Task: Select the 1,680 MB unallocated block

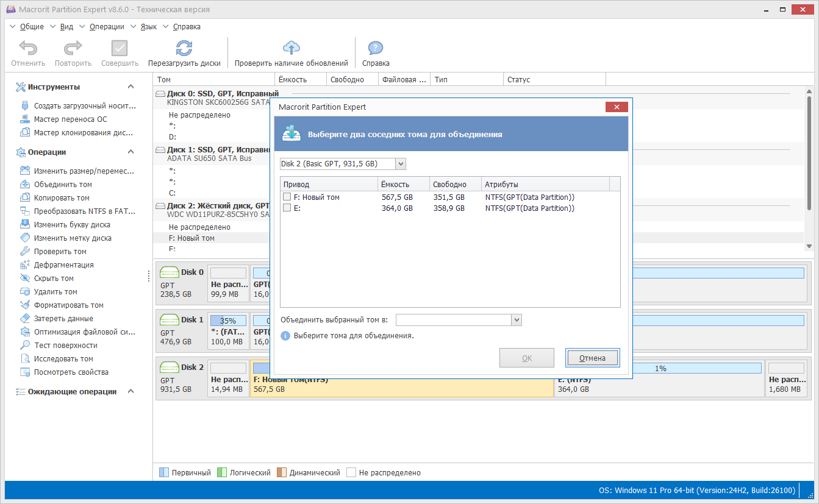Action: pos(787,378)
